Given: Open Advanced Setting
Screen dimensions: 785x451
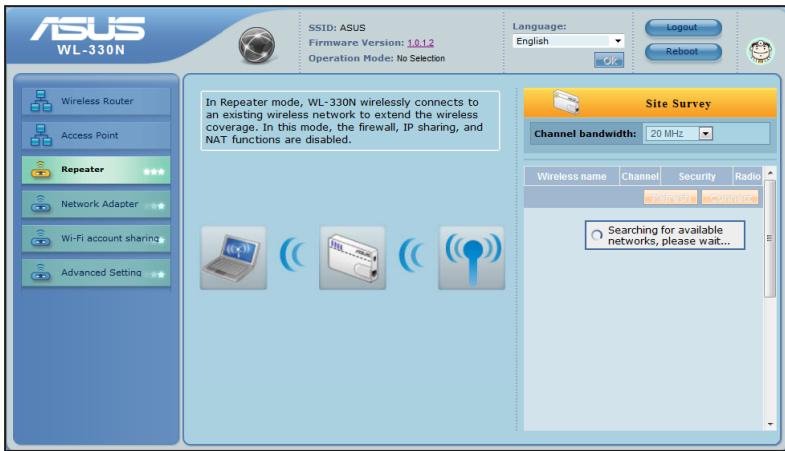Looking at the screenshot, I should tap(96, 273).
